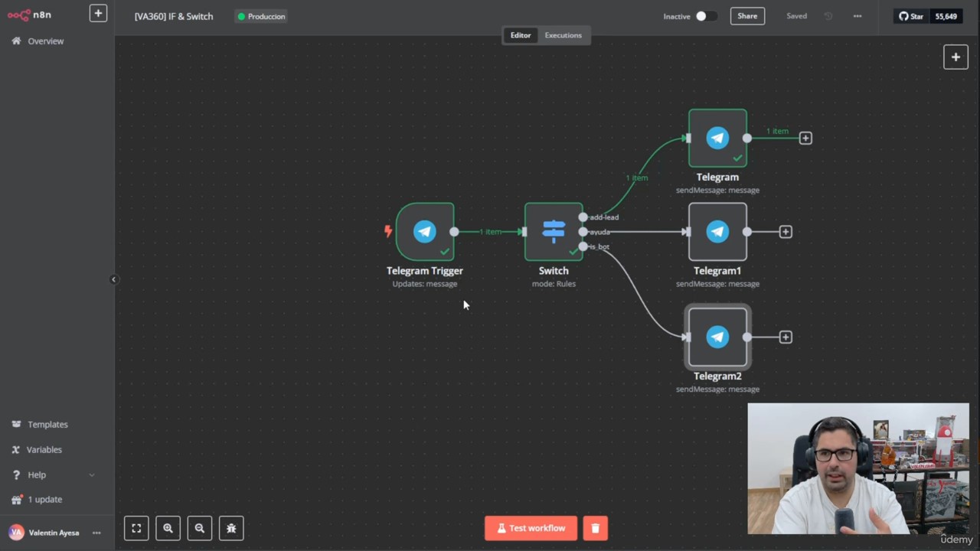Open Valentin Ayesa user options menu
The image size is (980, 551).
[x=96, y=533]
